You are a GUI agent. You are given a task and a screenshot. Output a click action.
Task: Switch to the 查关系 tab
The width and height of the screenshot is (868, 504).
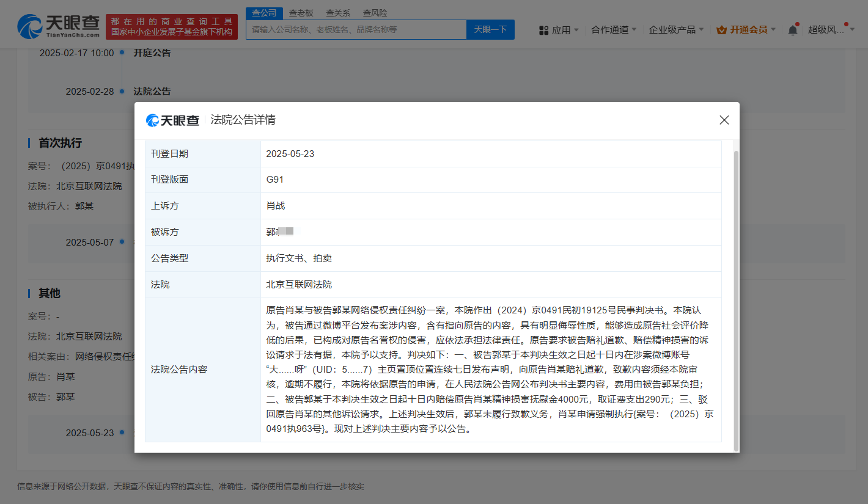coord(339,12)
